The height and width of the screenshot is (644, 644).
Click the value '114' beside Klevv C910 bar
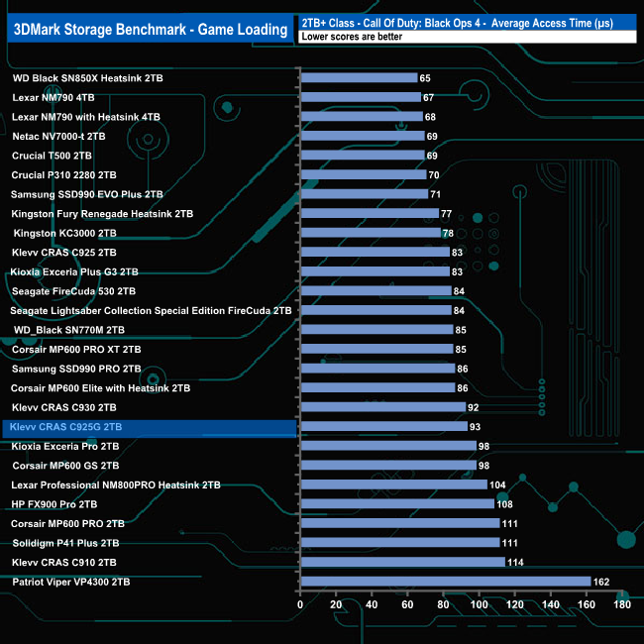point(515,563)
